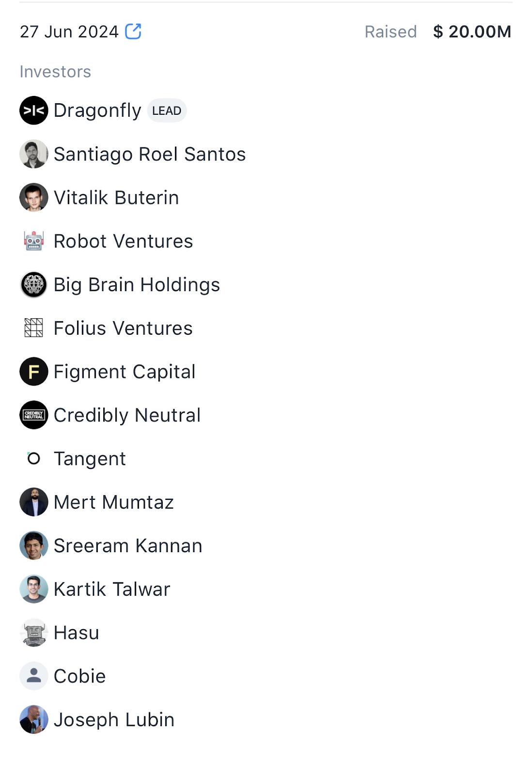Click Cobie's placeholder avatar icon
This screenshot has height=775, width=532.
(34, 676)
